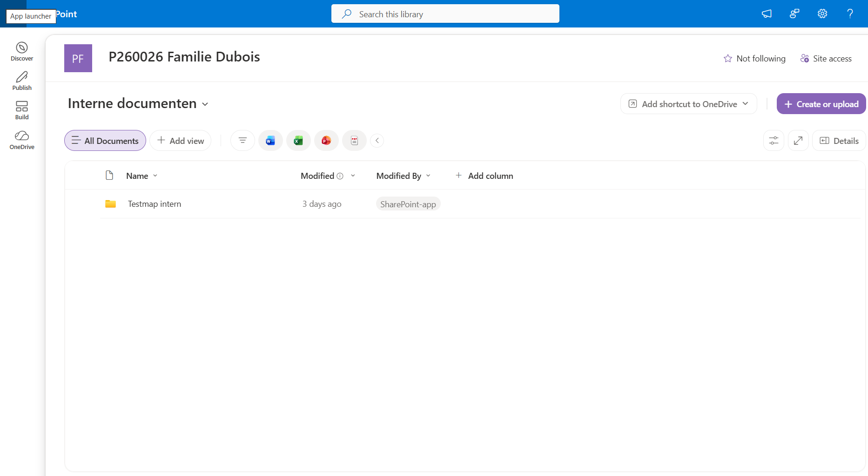
Task: Click Add column header
Action: click(x=484, y=176)
